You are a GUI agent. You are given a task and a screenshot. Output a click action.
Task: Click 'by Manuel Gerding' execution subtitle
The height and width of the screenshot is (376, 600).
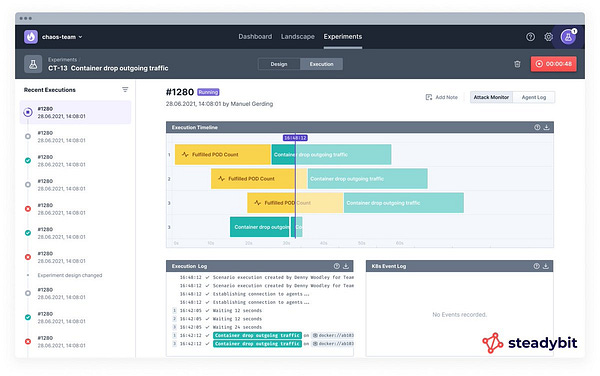pyautogui.click(x=248, y=104)
